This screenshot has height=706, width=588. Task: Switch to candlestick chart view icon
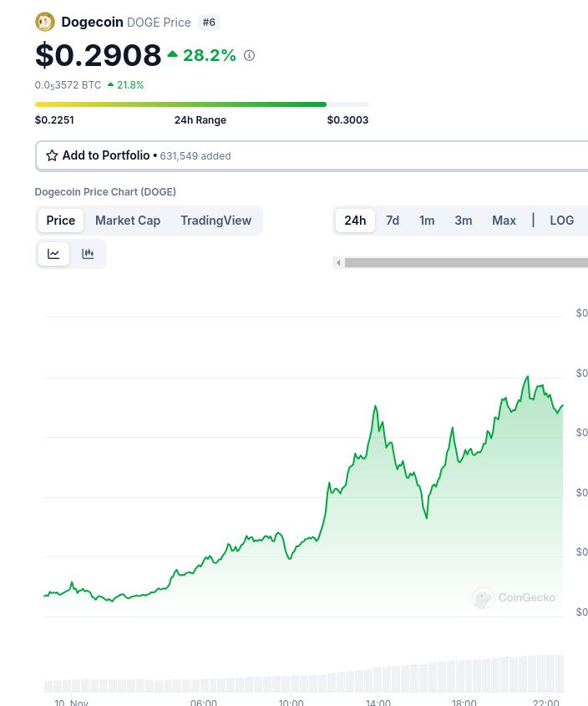(88, 254)
